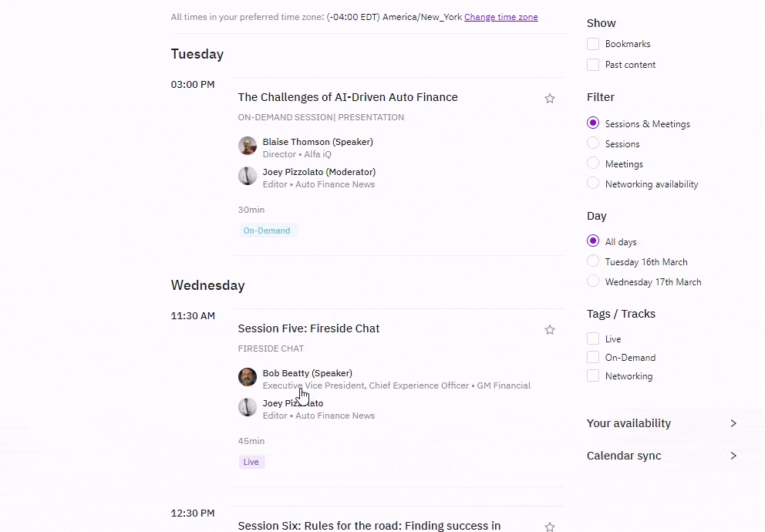Open Blaise Thomson's avatar photo

(x=248, y=146)
